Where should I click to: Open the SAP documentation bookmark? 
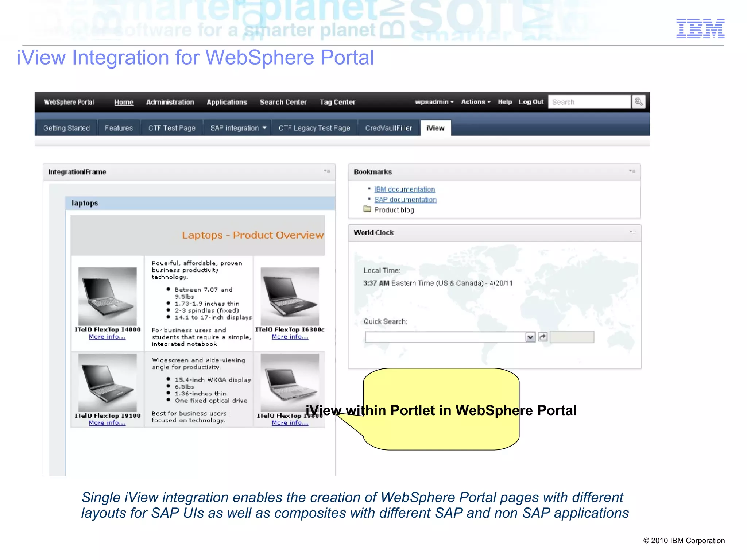coord(405,200)
